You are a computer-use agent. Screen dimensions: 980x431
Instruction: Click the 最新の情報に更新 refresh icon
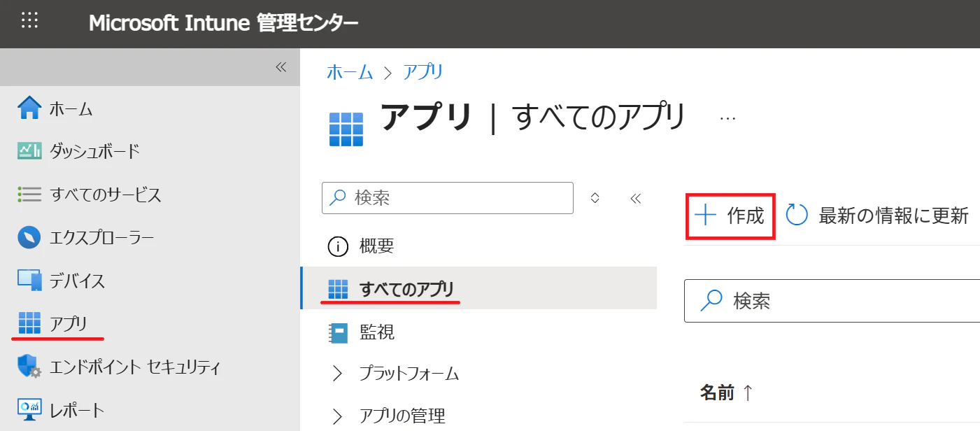pos(797,215)
